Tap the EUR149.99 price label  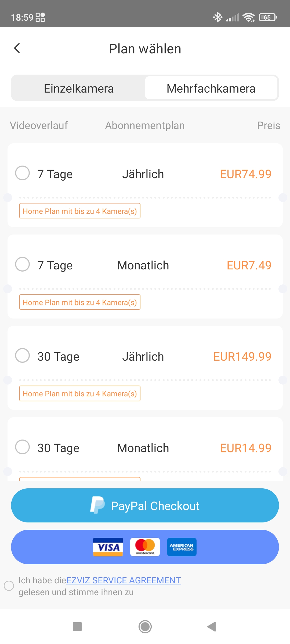[242, 357]
